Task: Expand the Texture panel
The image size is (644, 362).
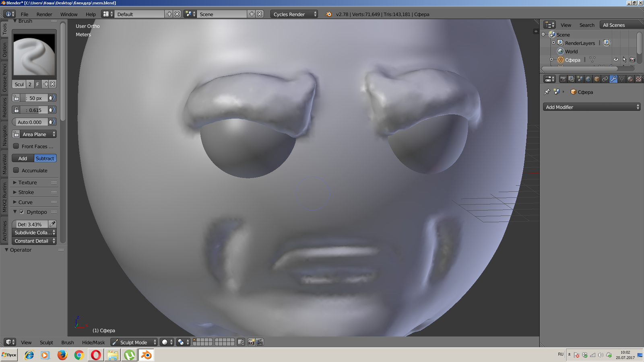Action: pos(27,183)
